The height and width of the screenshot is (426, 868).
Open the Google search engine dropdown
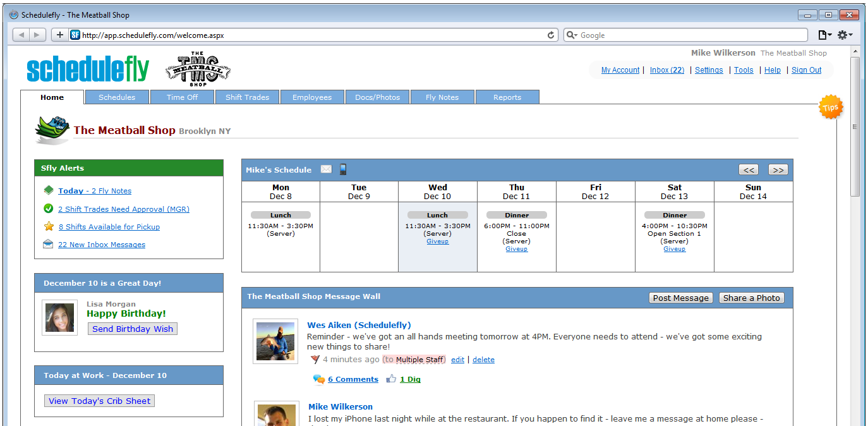tap(572, 35)
